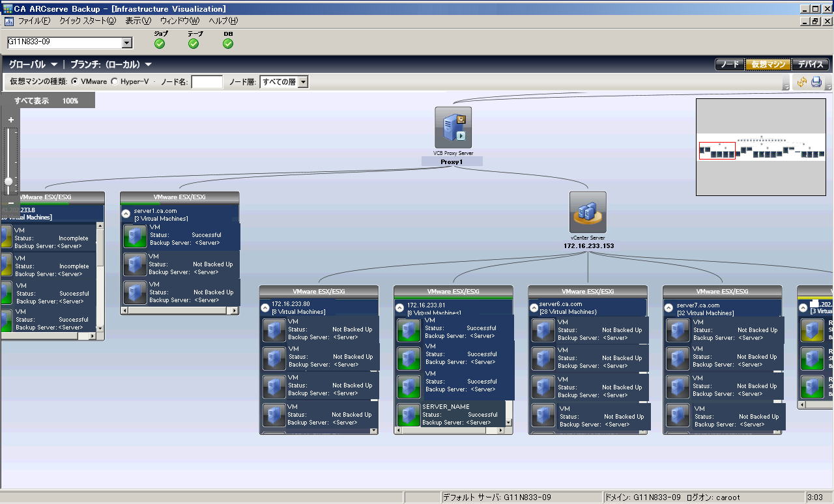Click the VCB Proxy Server icon
The image size is (834, 504).
453,128
